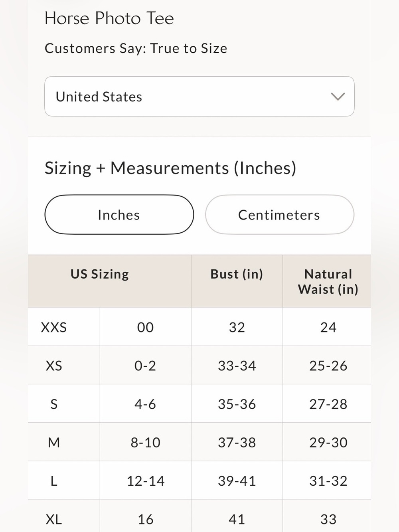Click the Horse Photo Tee title
Screen dimensions: 399x532
[x=109, y=18]
